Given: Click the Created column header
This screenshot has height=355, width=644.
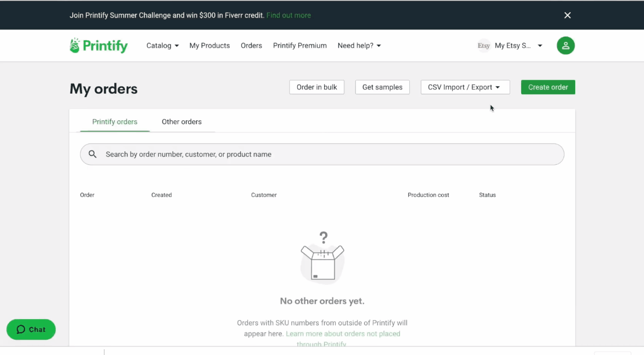Looking at the screenshot, I should [162, 195].
